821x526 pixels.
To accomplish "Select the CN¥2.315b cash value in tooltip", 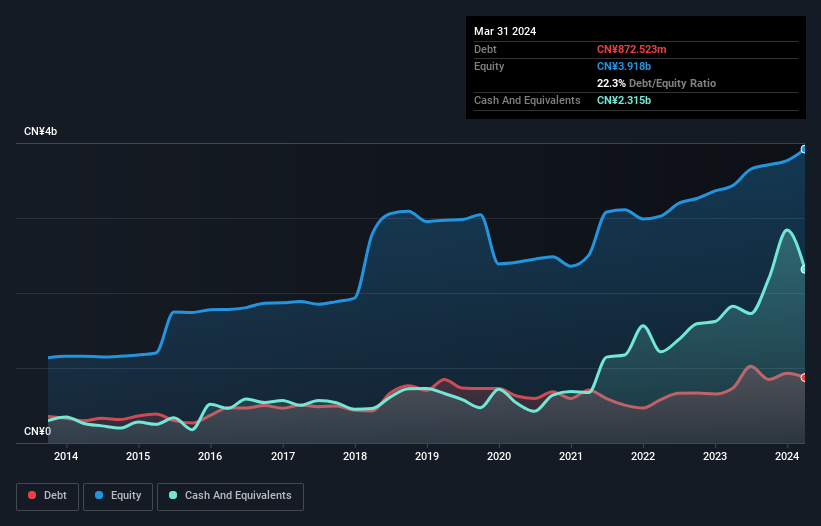I will (x=625, y=100).
